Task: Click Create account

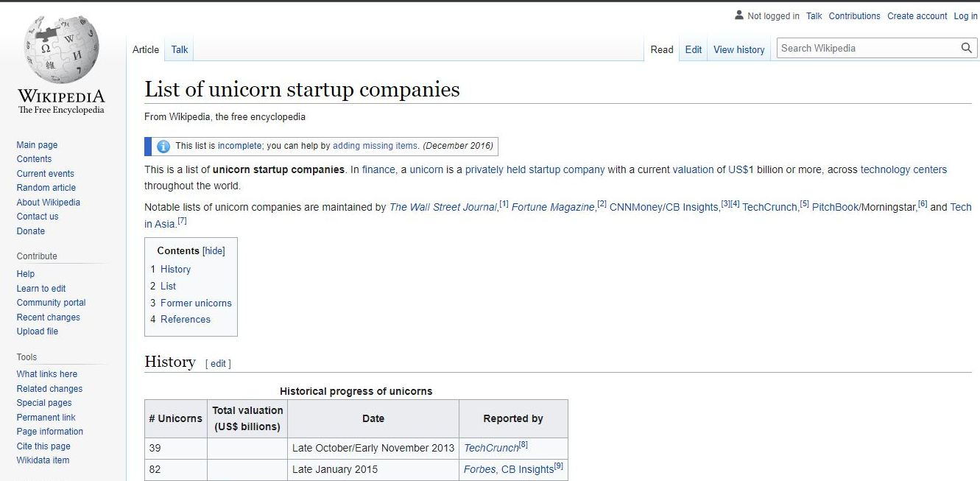Action: coord(917,15)
